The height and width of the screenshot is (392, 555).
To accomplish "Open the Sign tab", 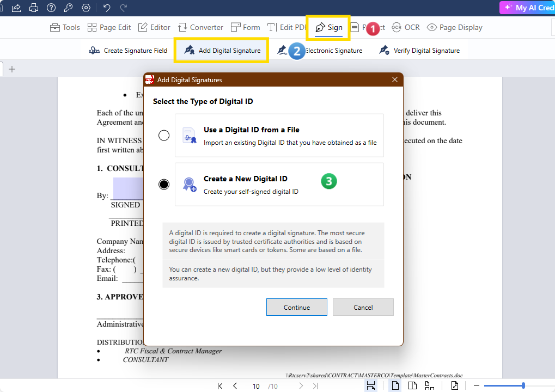I will 329,27.
